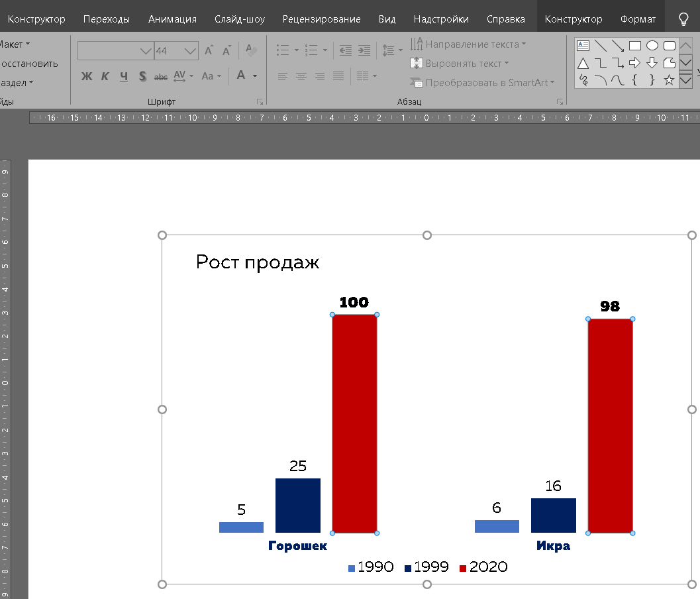Open the chart Формат tab
The image size is (700, 599).
(x=638, y=19)
